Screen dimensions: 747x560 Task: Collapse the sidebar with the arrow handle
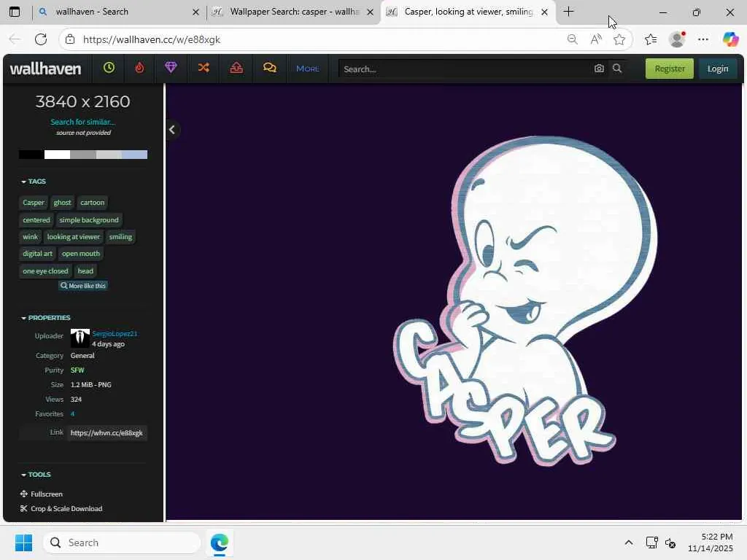pyautogui.click(x=172, y=130)
